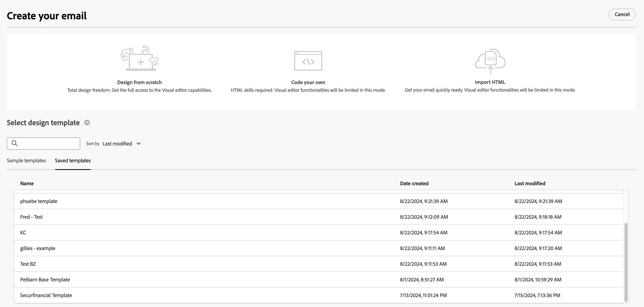Select the Test BZ template
The image size is (644, 307).
tap(319, 264)
